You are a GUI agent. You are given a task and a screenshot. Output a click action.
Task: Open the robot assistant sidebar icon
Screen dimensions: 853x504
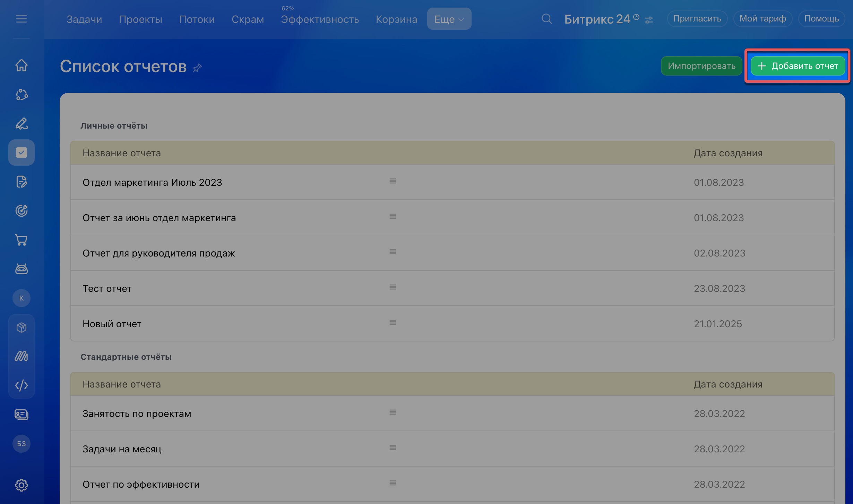[x=21, y=269]
